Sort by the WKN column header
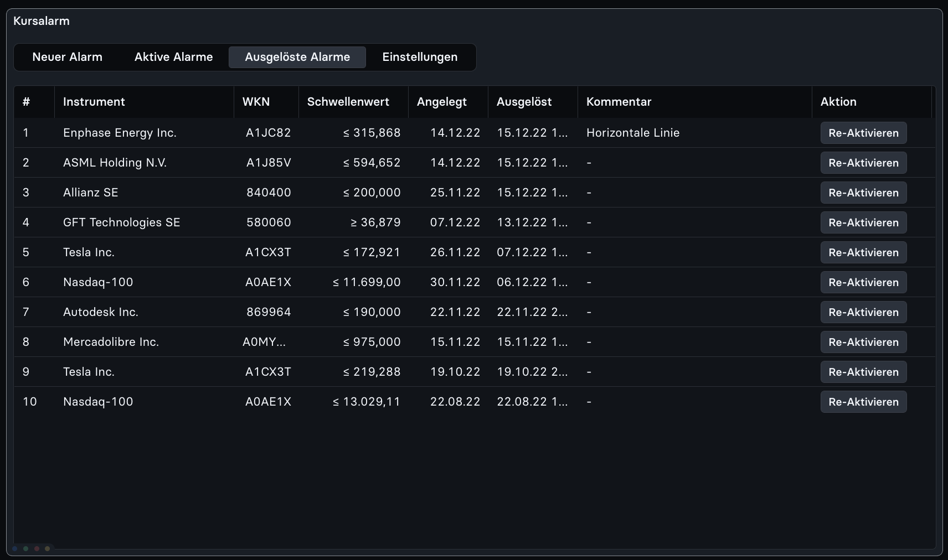The height and width of the screenshot is (560, 948). click(266, 102)
